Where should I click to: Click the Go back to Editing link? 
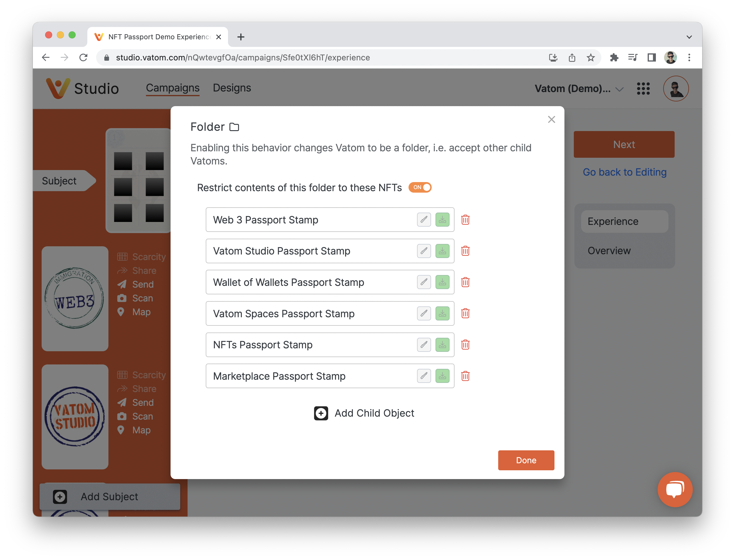[625, 172]
